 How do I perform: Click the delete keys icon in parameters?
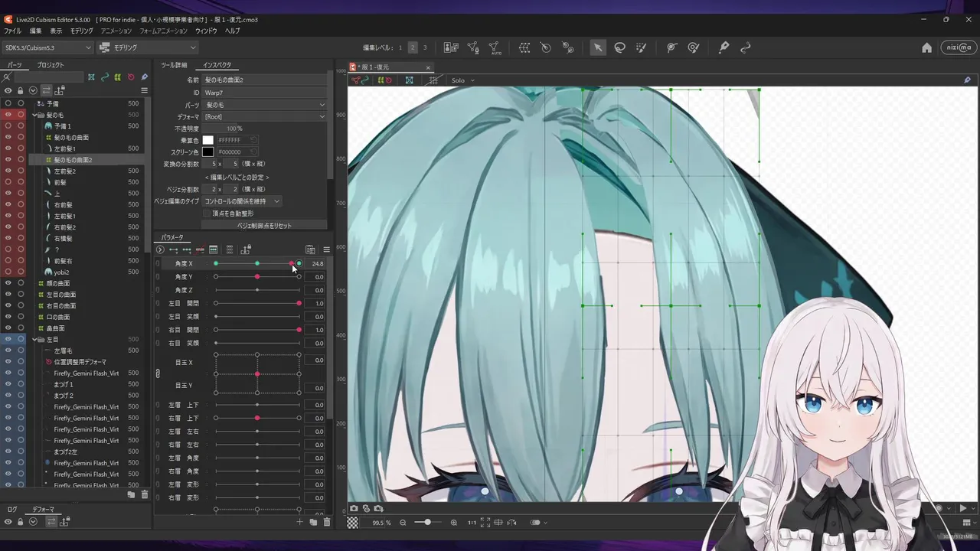click(200, 249)
